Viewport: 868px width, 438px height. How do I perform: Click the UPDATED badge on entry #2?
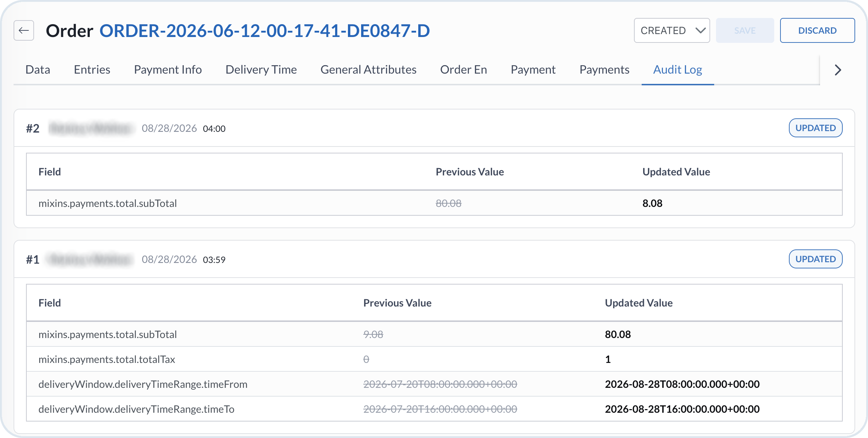(815, 128)
